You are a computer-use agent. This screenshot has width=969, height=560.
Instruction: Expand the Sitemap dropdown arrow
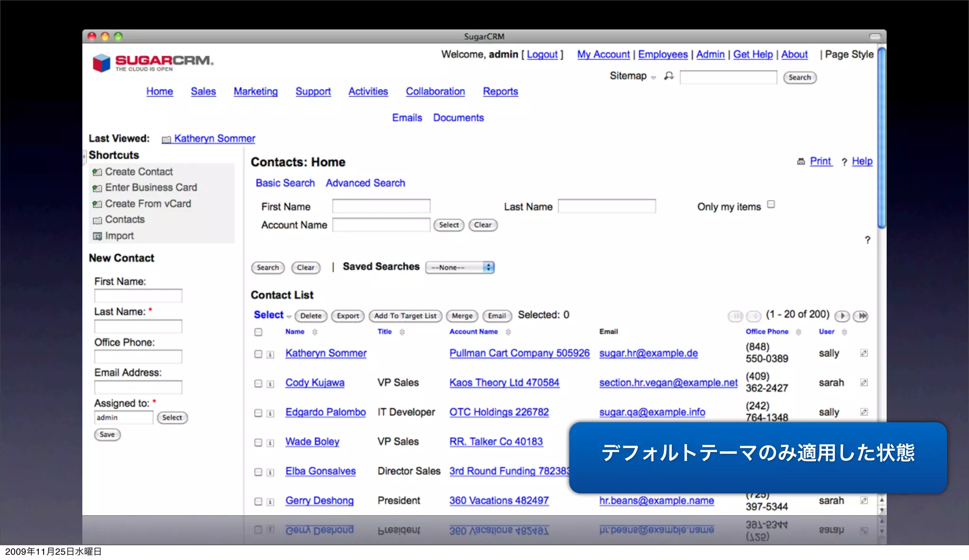pos(653,78)
